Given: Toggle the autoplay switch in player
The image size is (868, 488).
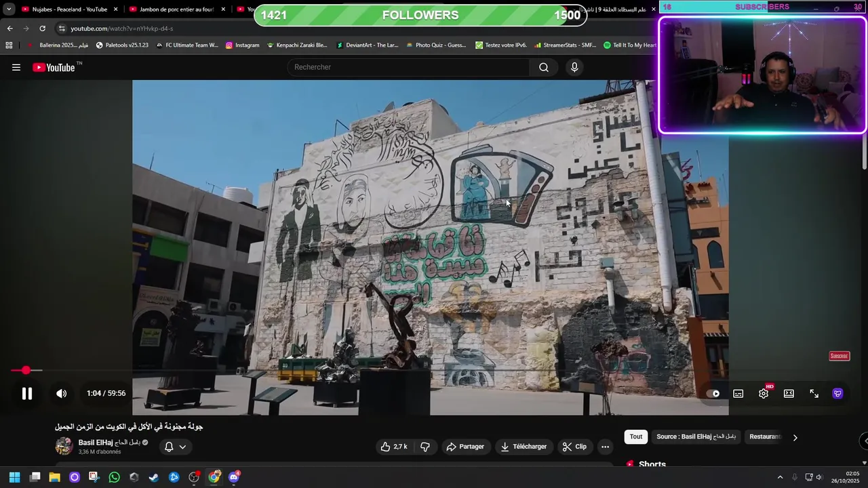Looking at the screenshot, I should click(713, 394).
